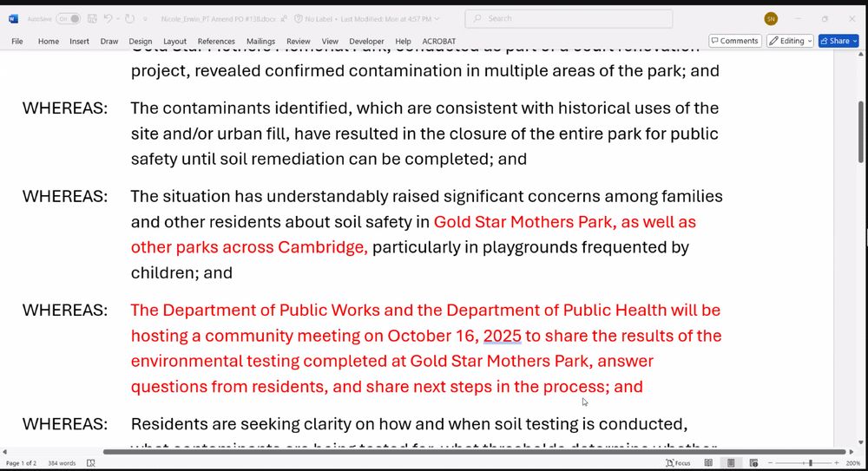Click 'The Department of Public Works' red text

pos(255,311)
